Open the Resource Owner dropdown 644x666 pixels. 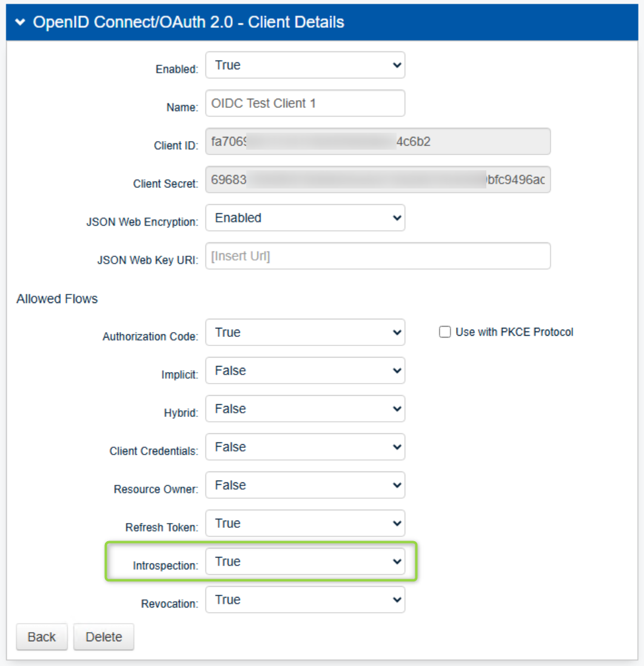pyautogui.click(x=305, y=485)
